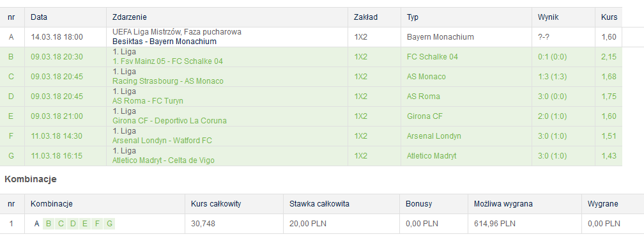The image size is (644, 241).
Task: Select combination letter D badge
Action: pyautogui.click(x=73, y=224)
